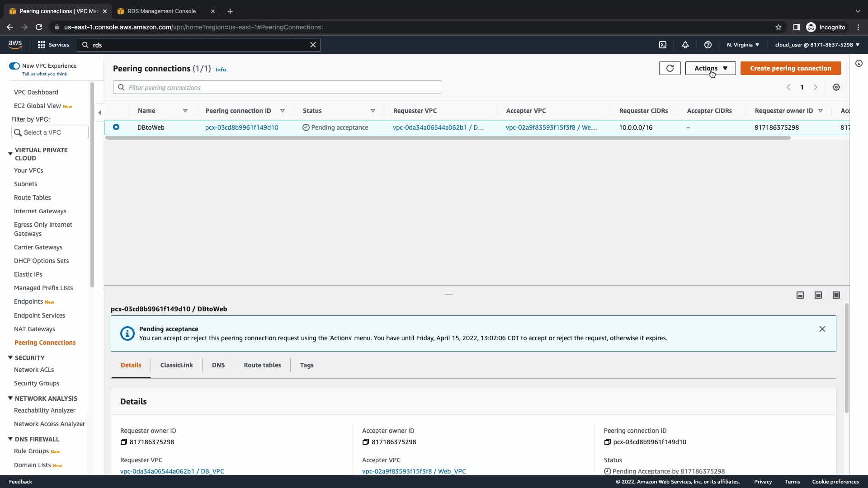Dismiss the Pending acceptance info banner
The height and width of the screenshot is (488, 868).
click(822, 329)
